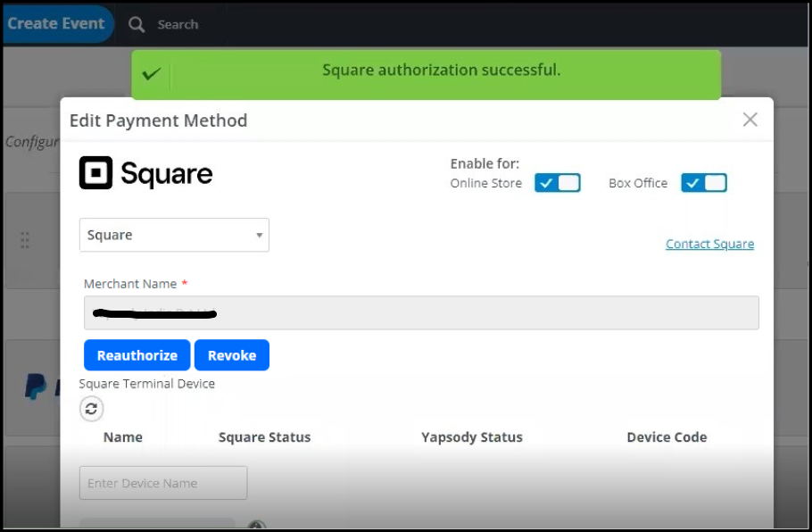Viewport: 812px width, 532px height.
Task: Click the Revoke button
Action: [x=232, y=354]
